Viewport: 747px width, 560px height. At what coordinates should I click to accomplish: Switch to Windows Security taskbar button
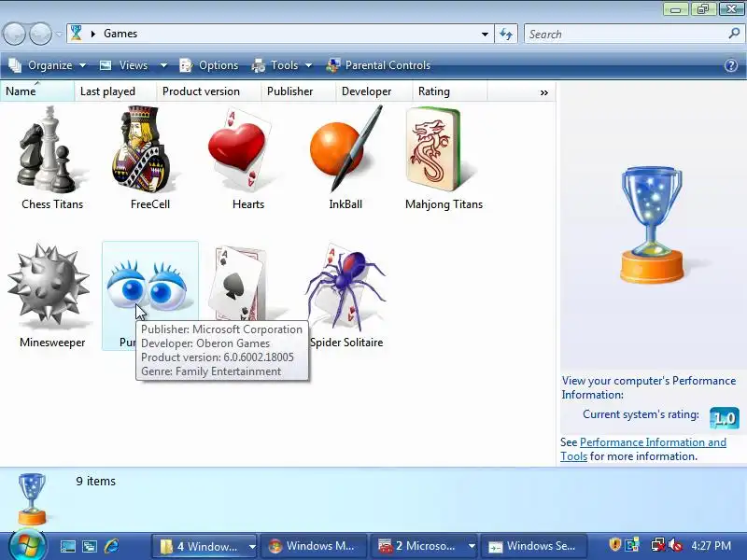tap(533, 546)
